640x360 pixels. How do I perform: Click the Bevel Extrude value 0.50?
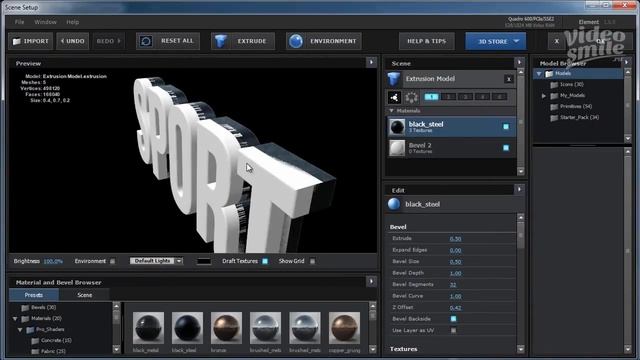456,239
